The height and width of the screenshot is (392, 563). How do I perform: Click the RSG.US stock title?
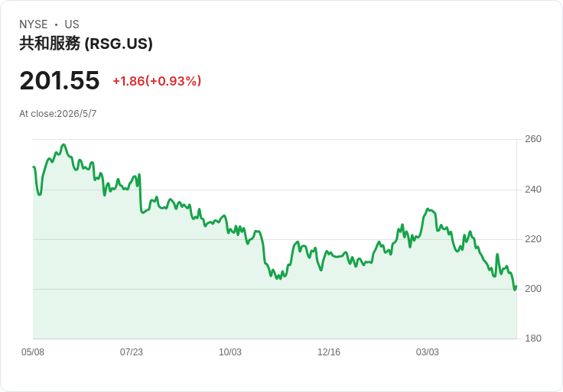[x=86, y=44]
